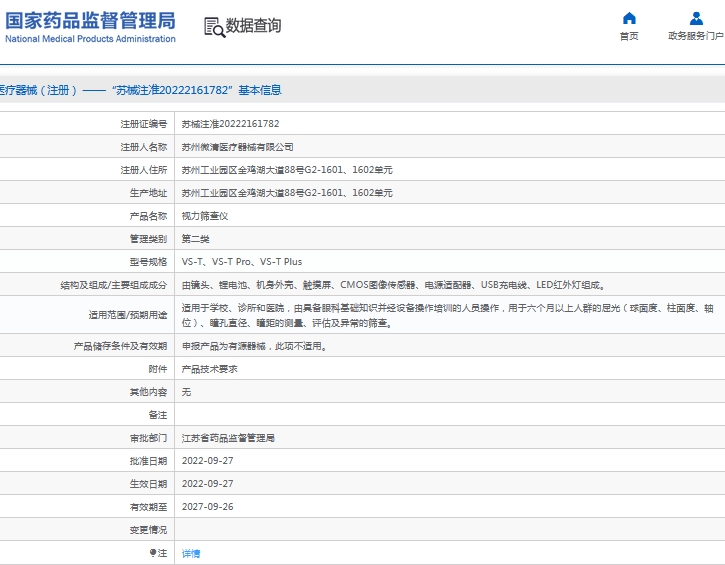Click the 首页 text link
This screenshot has height=565, width=725.
pyautogui.click(x=629, y=36)
